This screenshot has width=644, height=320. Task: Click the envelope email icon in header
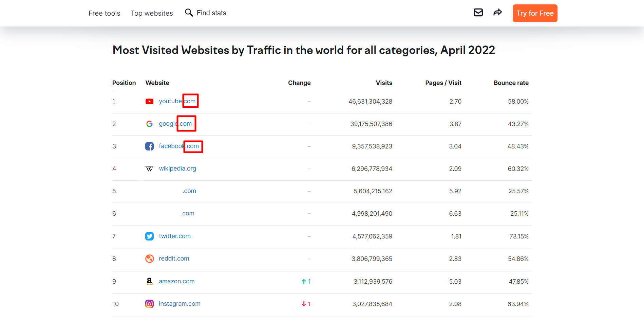click(478, 13)
